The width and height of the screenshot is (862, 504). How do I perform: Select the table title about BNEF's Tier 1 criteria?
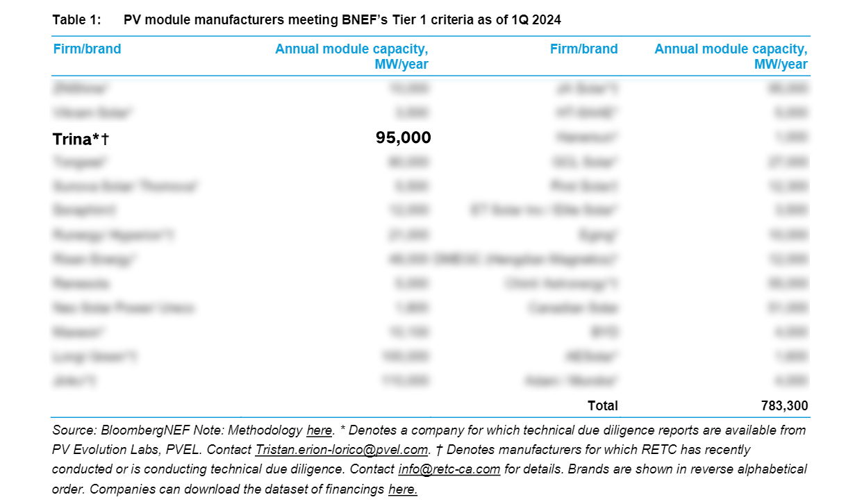(x=342, y=20)
